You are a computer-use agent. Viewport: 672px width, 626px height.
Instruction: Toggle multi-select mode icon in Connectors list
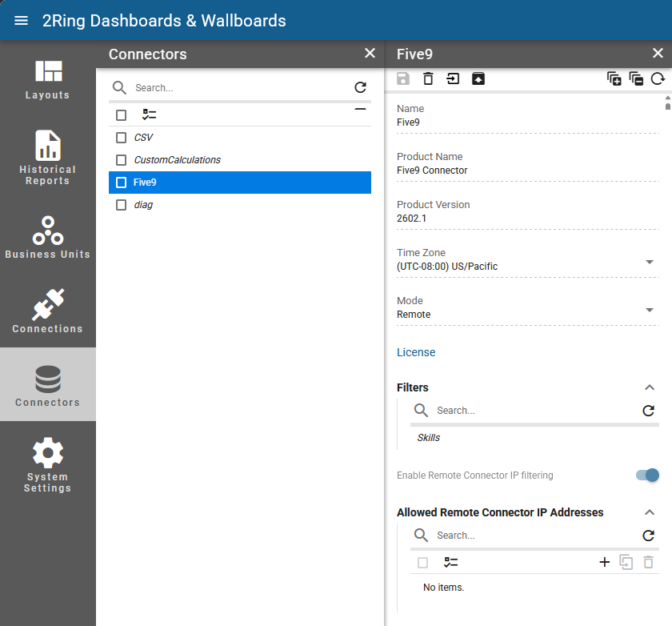click(149, 115)
